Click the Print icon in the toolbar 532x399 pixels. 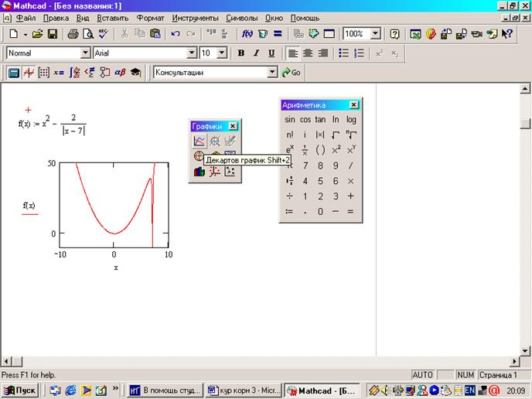73,34
